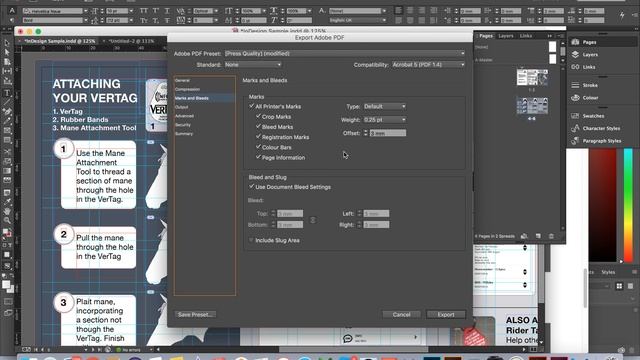Uncheck Use Document Bleed Settings
The width and height of the screenshot is (640, 360).
click(x=251, y=187)
